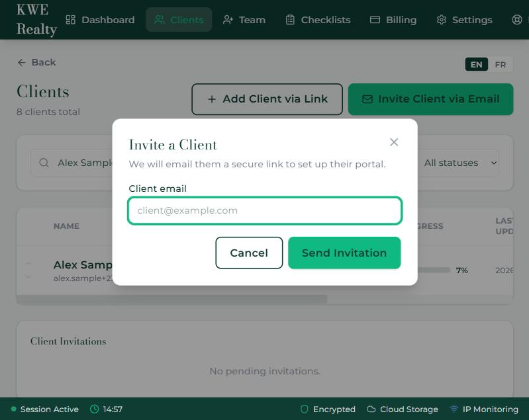The height and width of the screenshot is (420, 529).
Task: Close the Invite a Client dialog
Action: 394,142
